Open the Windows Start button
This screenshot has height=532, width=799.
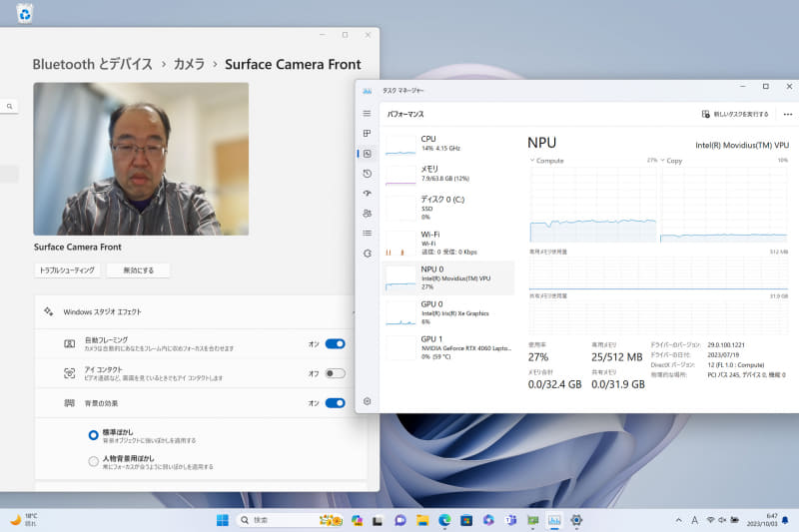tap(222, 520)
